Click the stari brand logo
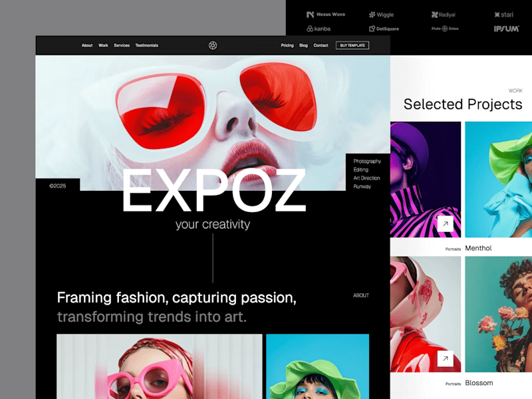Image resolution: width=532 pixels, height=399 pixels. point(504,15)
